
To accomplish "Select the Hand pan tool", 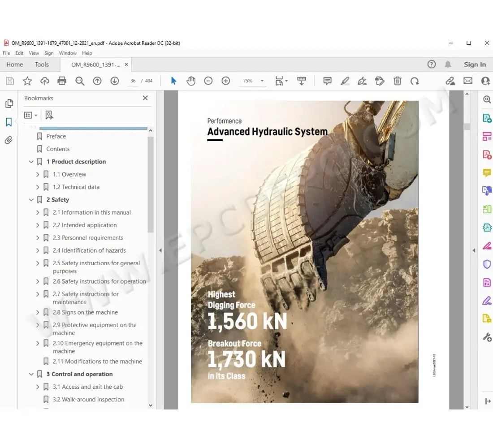I will click(x=191, y=81).
